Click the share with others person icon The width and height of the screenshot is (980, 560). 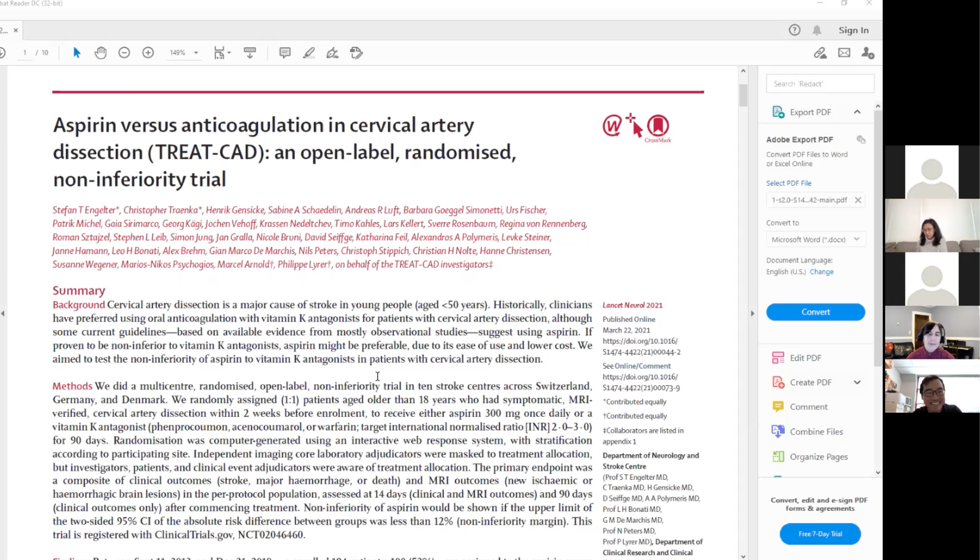tap(868, 53)
